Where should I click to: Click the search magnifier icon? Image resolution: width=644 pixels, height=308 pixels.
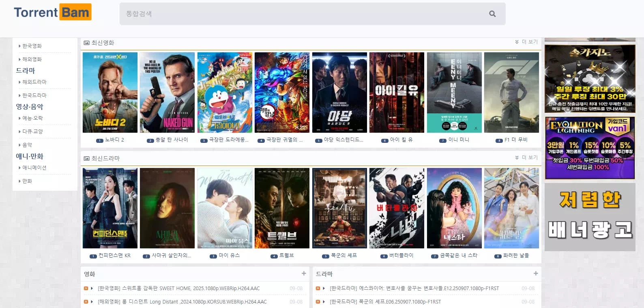[492, 14]
